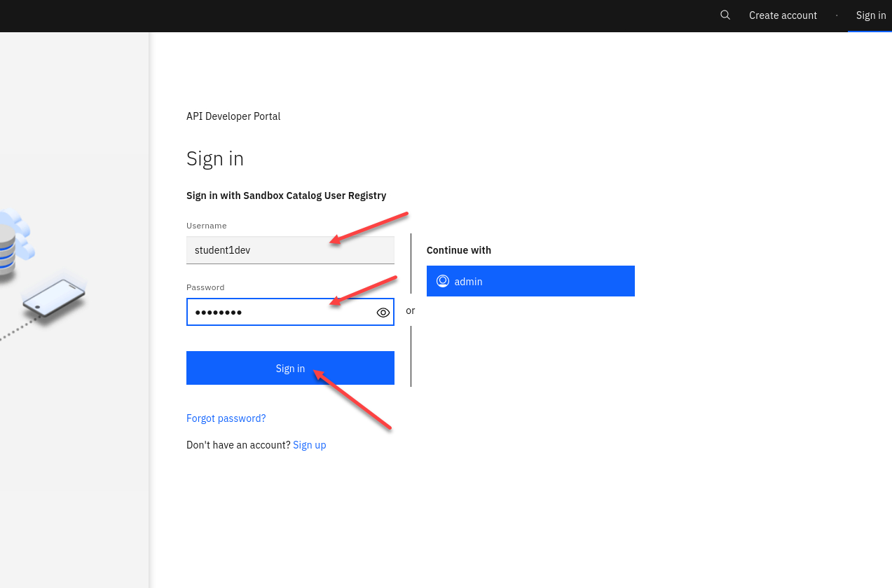Follow the Sign up link

(309, 445)
